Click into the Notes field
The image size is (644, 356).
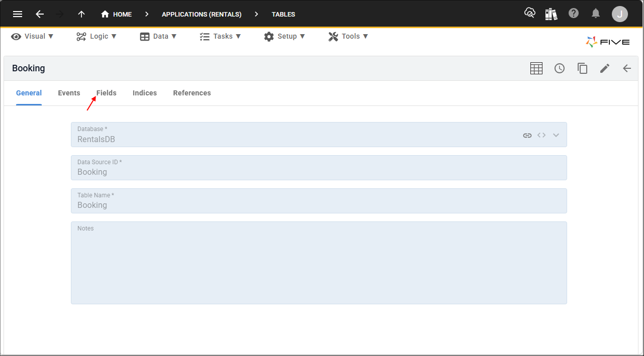[x=319, y=263]
